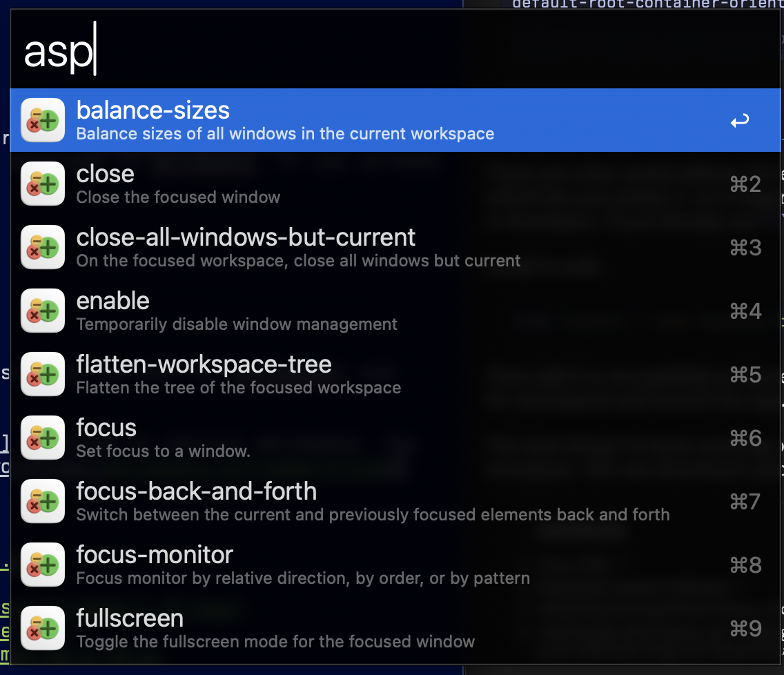Viewport: 784px width, 675px height.
Task: Click the icon beside balance-sizes result
Action: click(x=43, y=120)
